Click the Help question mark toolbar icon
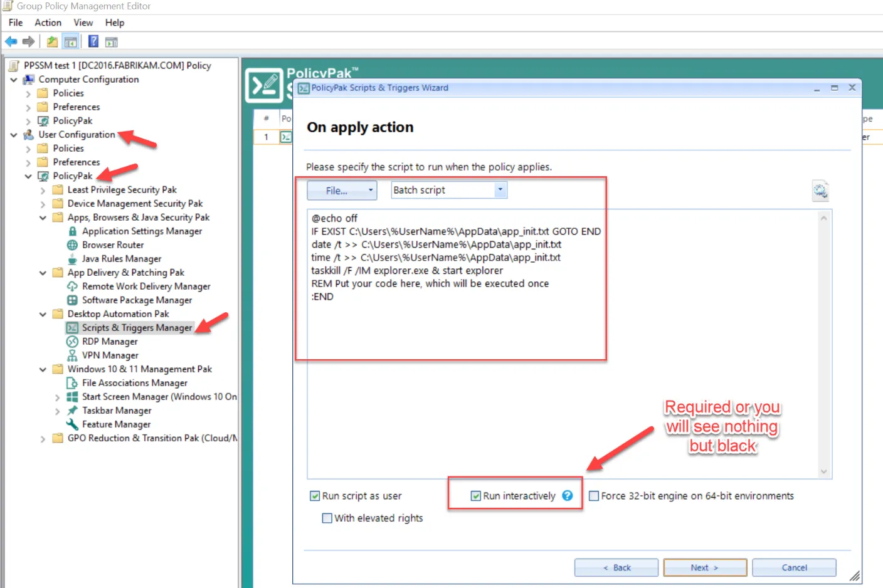Image resolution: width=883 pixels, height=588 pixels. (x=93, y=42)
